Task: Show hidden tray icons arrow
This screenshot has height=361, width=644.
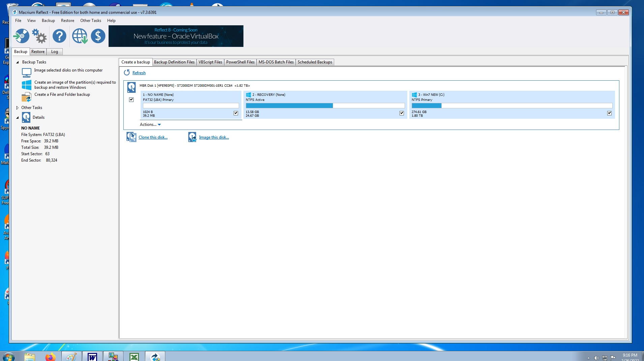Action: click(x=588, y=358)
